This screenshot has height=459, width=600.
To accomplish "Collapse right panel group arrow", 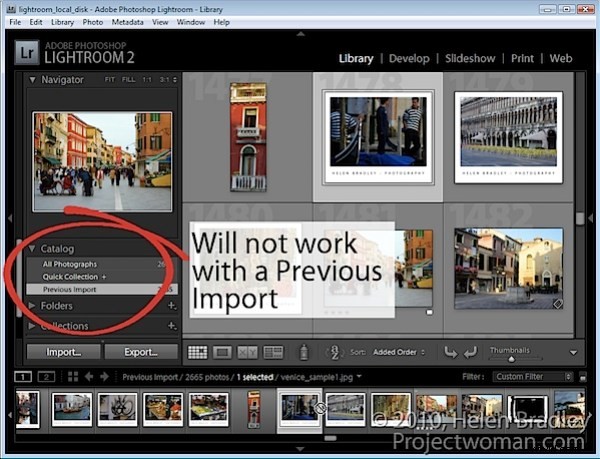I will tap(590, 218).
